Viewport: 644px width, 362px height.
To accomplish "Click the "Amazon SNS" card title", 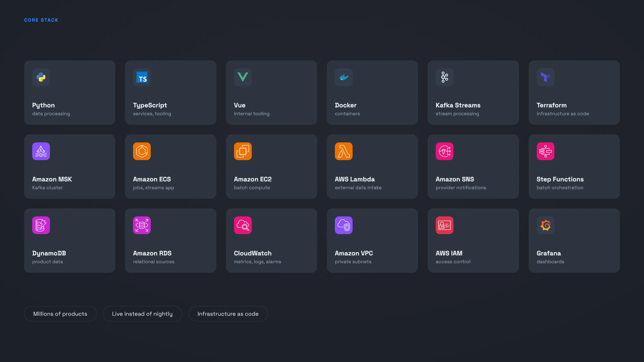I will pyautogui.click(x=455, y=179).
